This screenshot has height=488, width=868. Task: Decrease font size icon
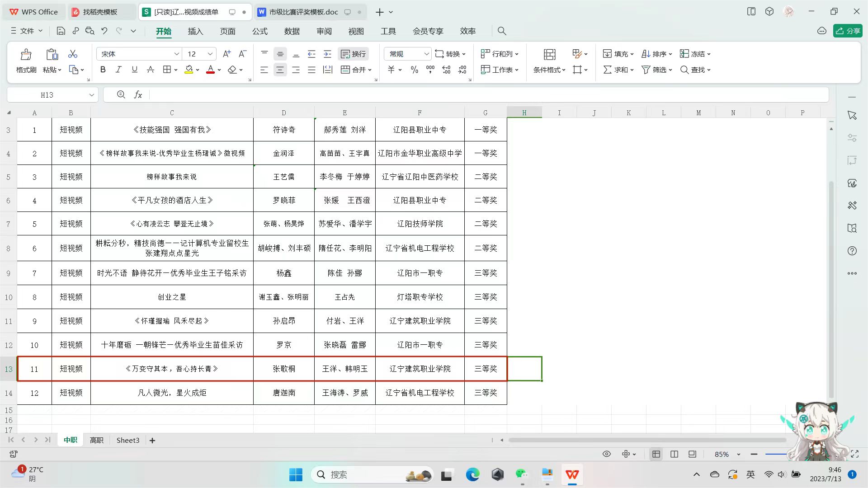click(243, 54)
